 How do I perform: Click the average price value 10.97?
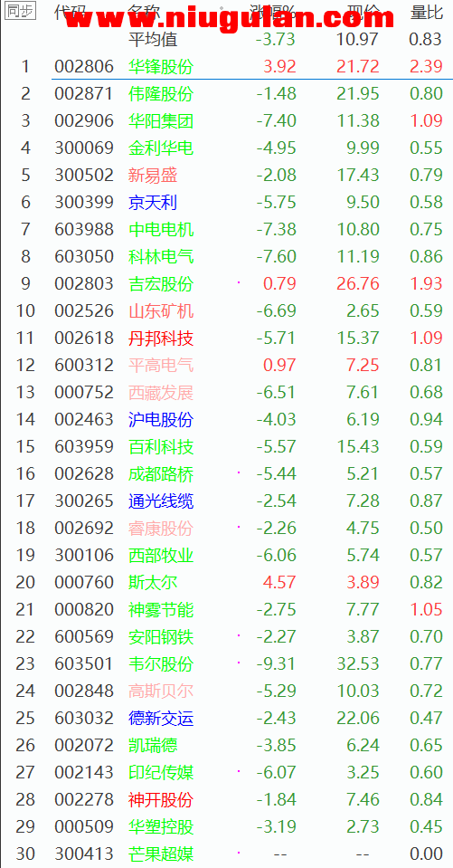click(358, 39)
